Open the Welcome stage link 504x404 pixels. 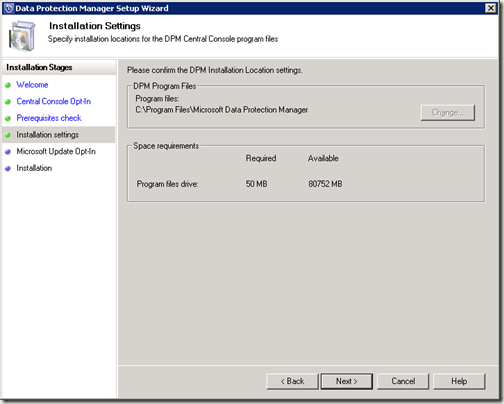click(x=32, y=85)
